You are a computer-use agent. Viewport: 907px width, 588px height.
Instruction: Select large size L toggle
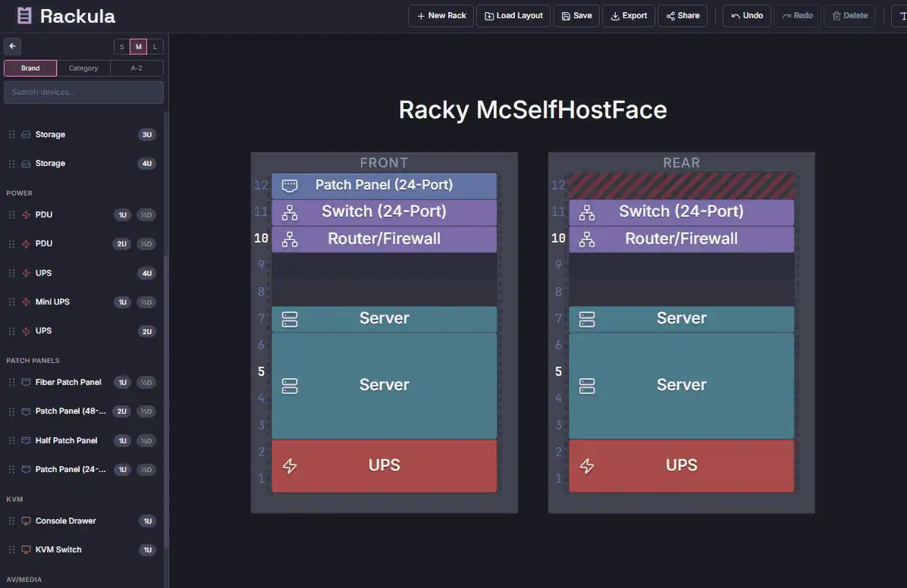(155, 47)
